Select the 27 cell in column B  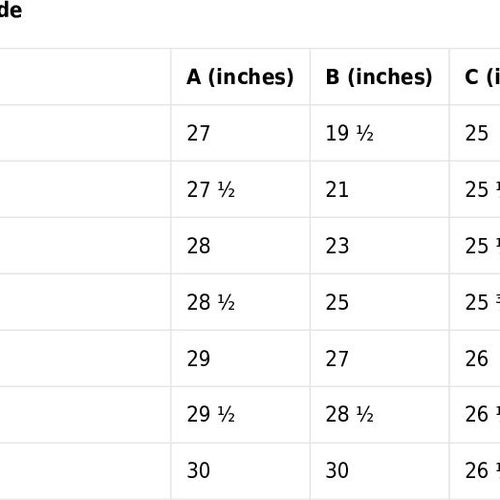[380, 358]
